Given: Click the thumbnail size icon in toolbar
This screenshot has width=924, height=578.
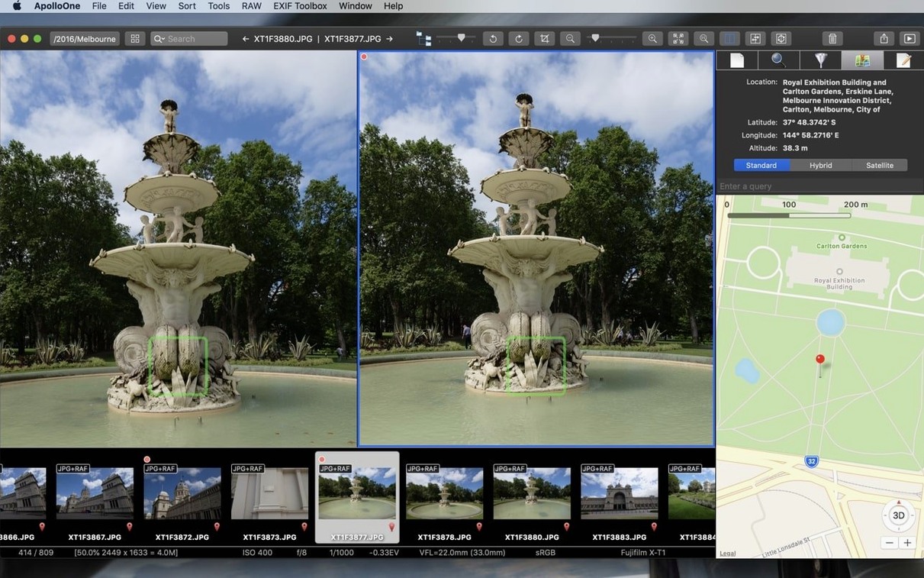Looking at the screenshot, I should pyautogui.click(x=423, y=39).
